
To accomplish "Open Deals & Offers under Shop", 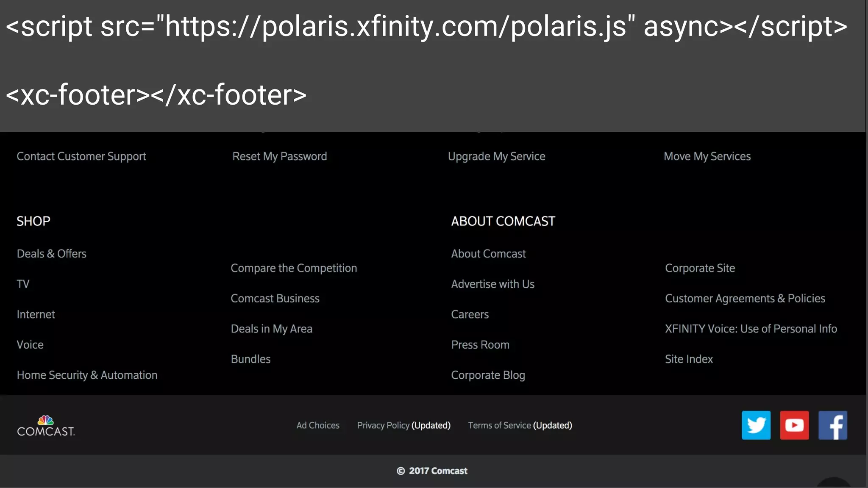I will (52, 254).
